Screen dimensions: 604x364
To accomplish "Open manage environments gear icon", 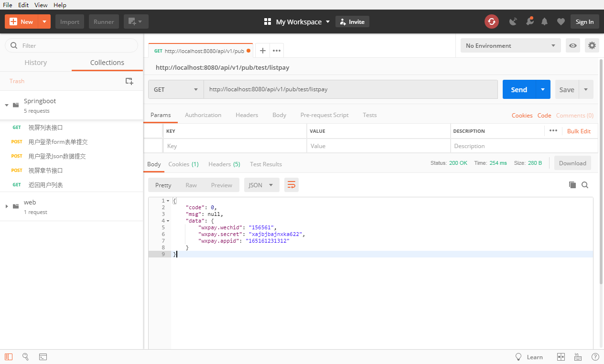I will tap(592, 46).
